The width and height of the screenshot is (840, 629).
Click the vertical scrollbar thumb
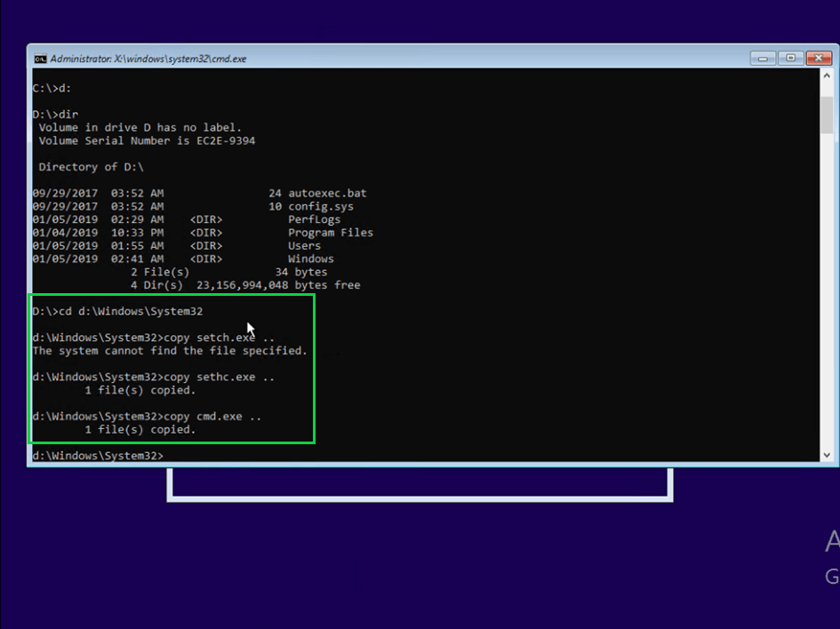click(x=827, y=111)
